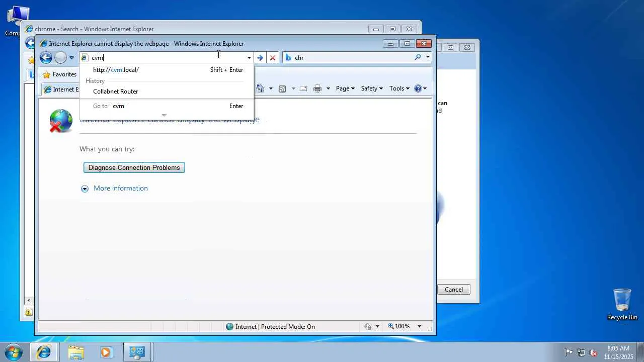Viewport: 644px width, 362px height.
Task: Click the Print toolbar icon
Action: tap(317, 88)
